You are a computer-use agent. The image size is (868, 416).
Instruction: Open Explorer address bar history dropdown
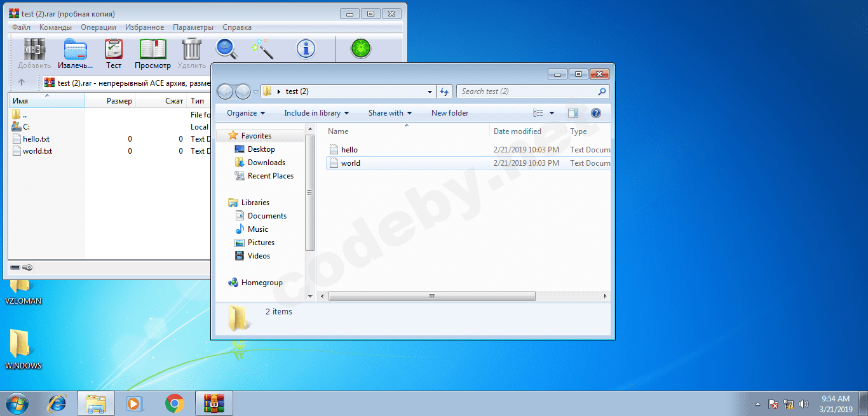click(x=431, y=91)
